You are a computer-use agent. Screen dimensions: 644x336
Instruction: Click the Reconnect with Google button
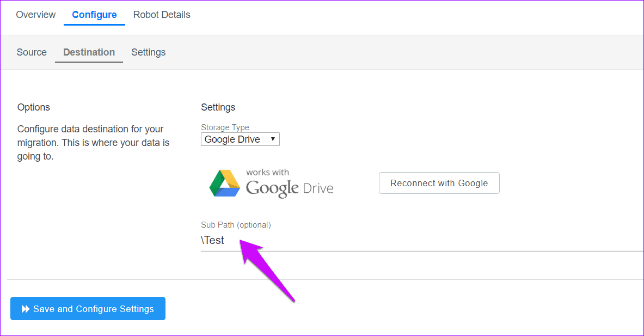point(439,183)
